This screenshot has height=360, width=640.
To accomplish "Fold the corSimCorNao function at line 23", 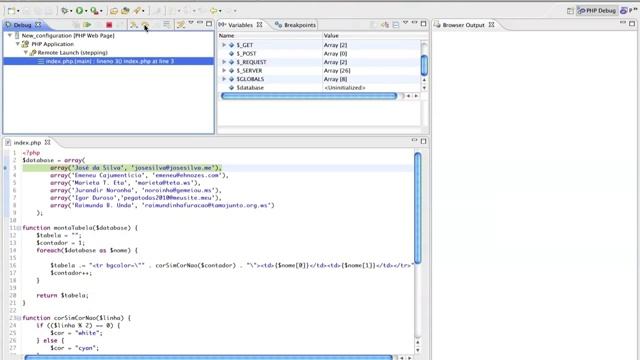I will 19,318.
